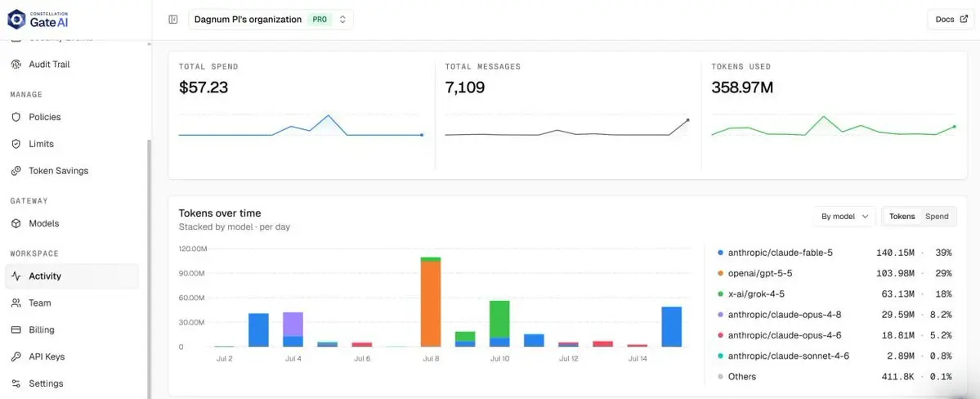This screenshot has width=980, height=399.
Task: Click the 103.98M token count
Action: [x=895, y=273]
